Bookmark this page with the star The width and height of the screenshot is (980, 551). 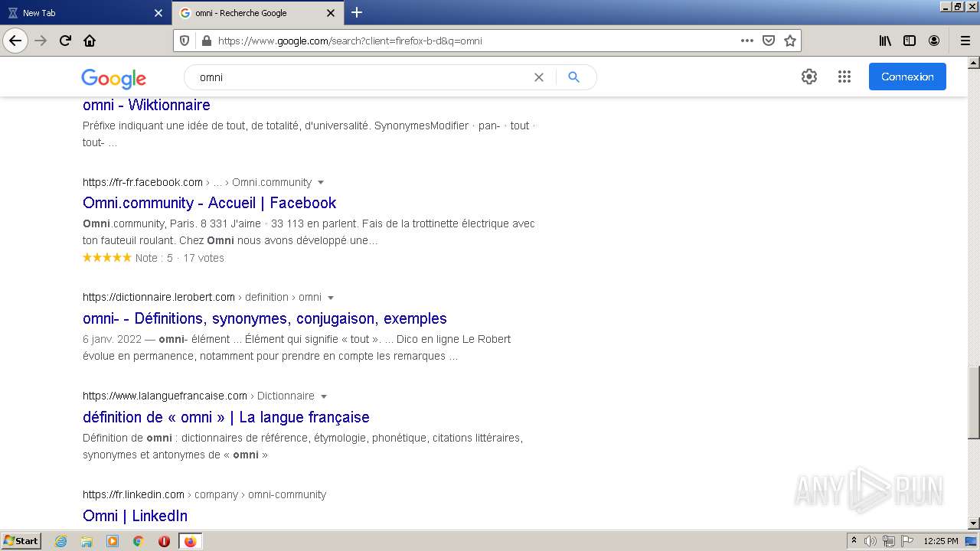click(x=790, y=41)
